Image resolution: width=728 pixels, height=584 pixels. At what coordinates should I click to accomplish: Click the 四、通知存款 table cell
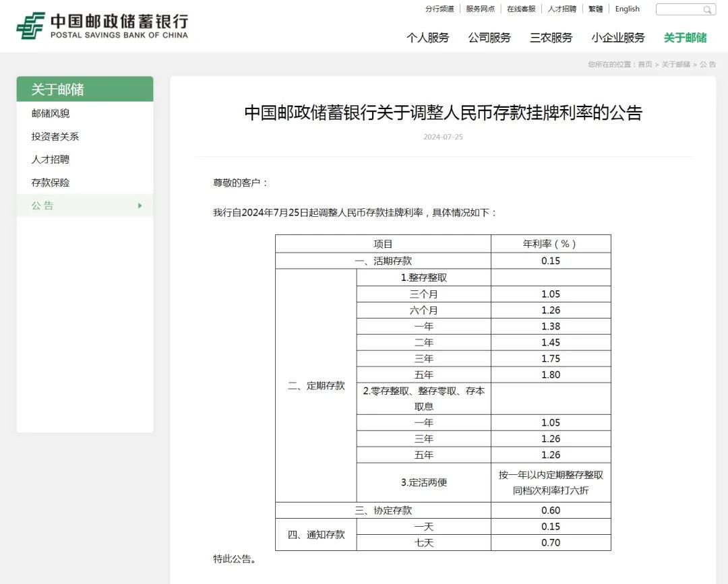316,535
